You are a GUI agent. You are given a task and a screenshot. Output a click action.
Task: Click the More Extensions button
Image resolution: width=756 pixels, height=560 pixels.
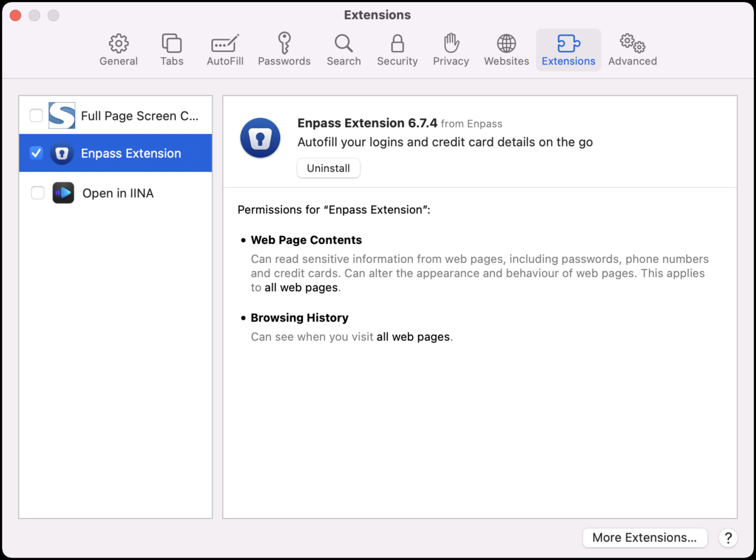click(644, 538)
